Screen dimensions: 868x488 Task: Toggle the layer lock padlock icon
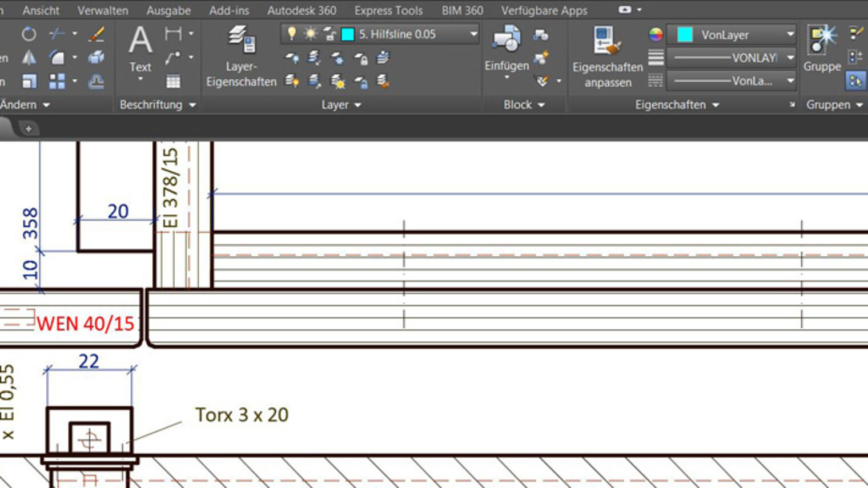(x=329, y=34)
